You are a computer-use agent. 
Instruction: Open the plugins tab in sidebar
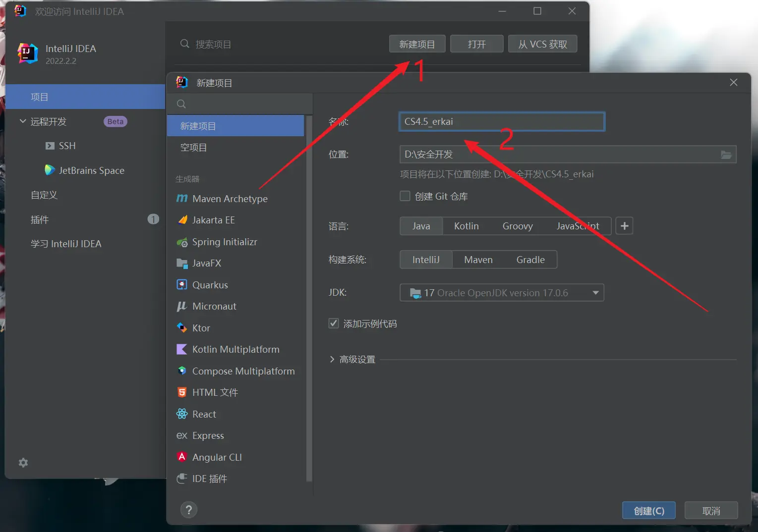point(40,219)
